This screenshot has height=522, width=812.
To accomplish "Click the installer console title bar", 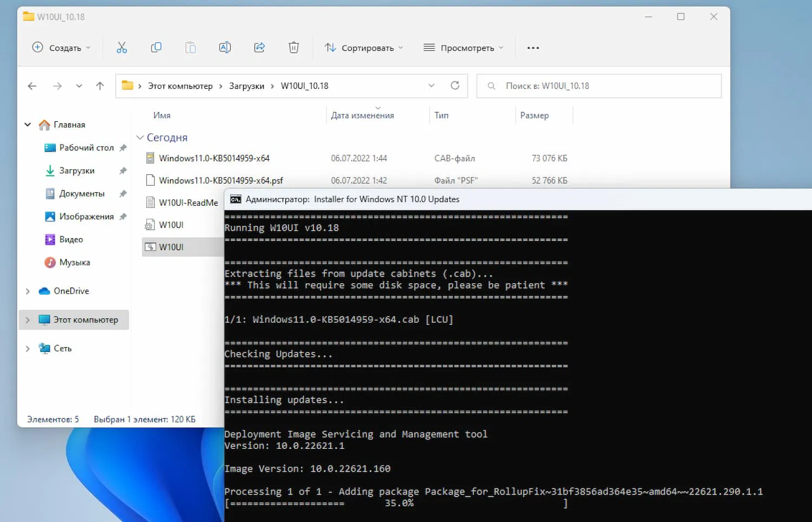I will pos(518,199).
